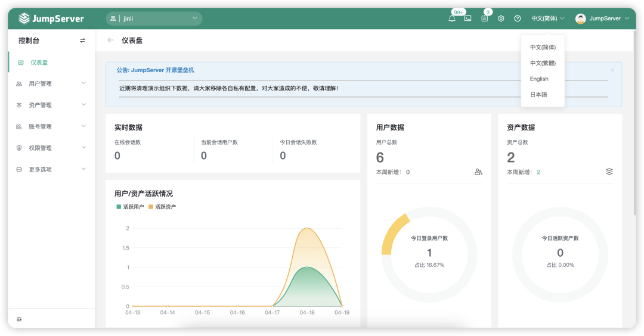The image size is (644, 336).
Task: Click the JumpServer user avatar
Action: [580, 18]
